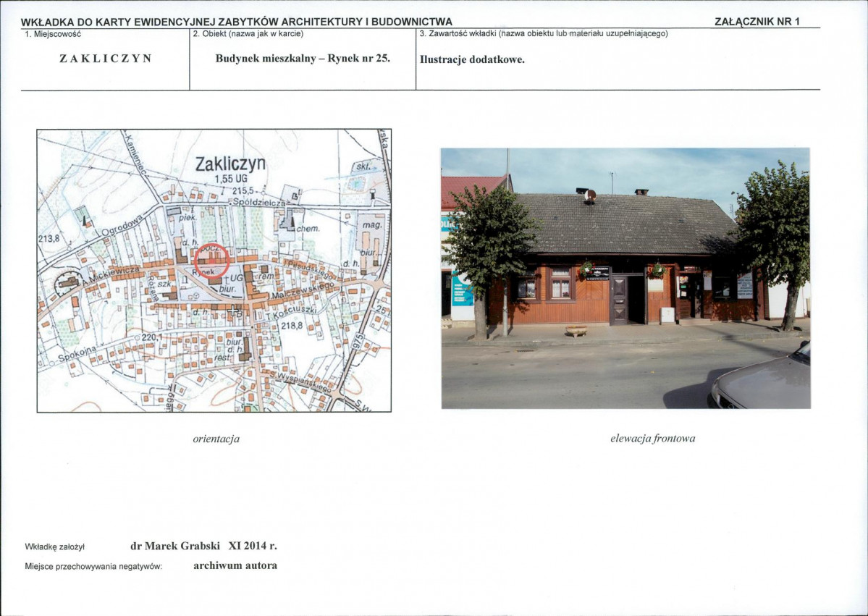
Task: Open the front elevation photograph of the house
Action: tap(625, 279)
